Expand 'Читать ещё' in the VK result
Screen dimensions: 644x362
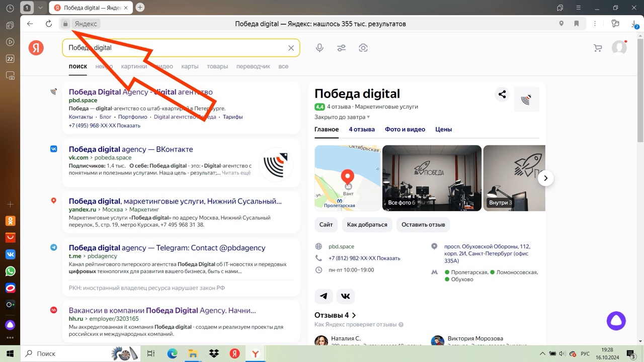click(x=236, y=172)
